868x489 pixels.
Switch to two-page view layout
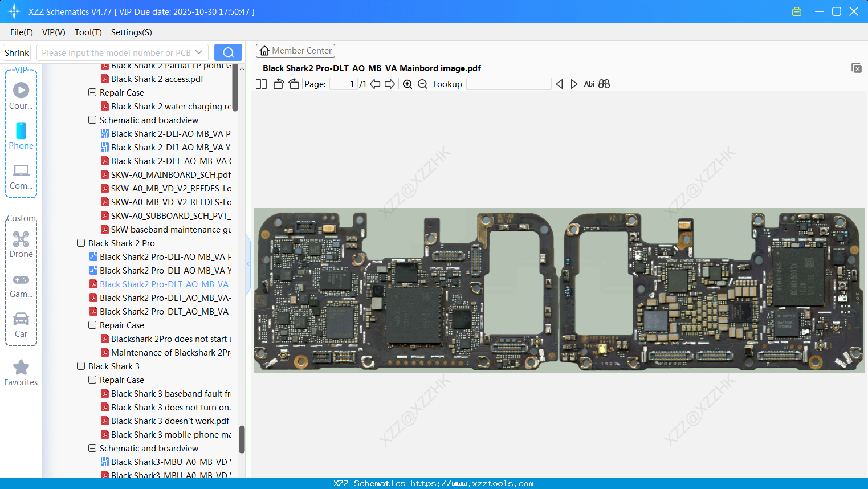pyautogui.click(x=260, y=83)
